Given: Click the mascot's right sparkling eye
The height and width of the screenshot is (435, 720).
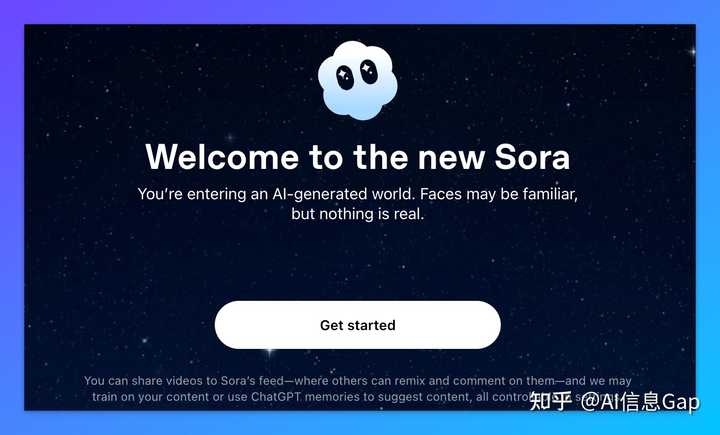Looking at the screenshot, I should click(x=369, y=72).
